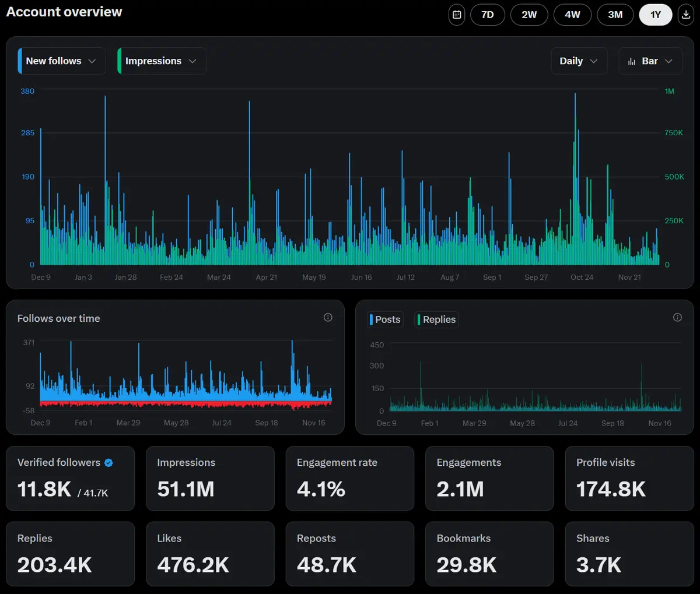
Task: Click the blue color bar on New follows
Action: tap(20, 61)
